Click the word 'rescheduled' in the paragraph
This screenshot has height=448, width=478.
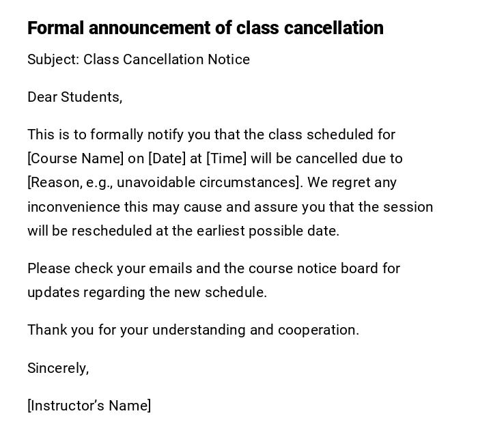coord(112,231)
